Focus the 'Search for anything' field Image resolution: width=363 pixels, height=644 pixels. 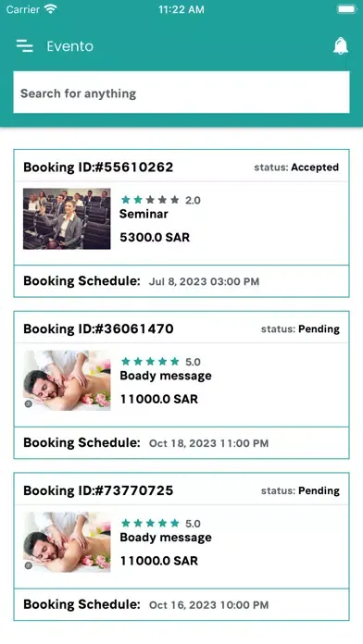(x=181, y=93)
